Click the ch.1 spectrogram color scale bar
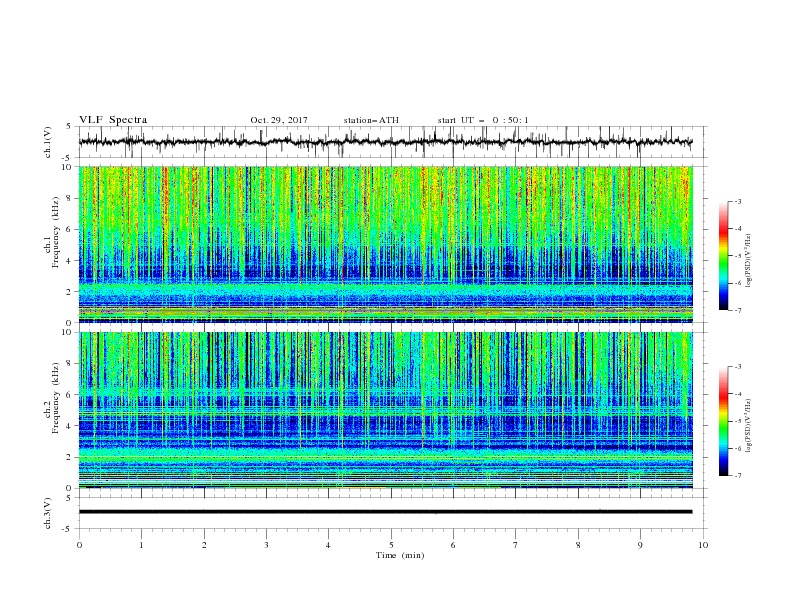 pos(723,256)
